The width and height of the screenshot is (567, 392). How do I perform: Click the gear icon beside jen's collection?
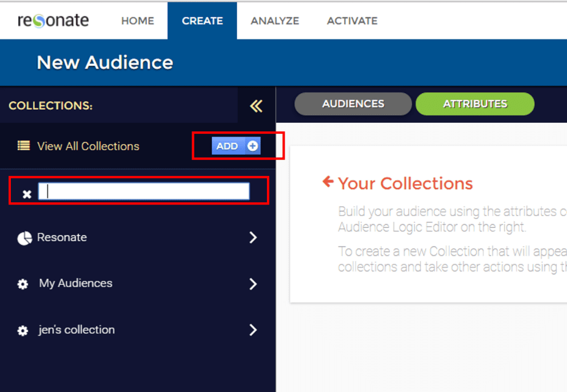pyautogui.click(x=23, y=330)
